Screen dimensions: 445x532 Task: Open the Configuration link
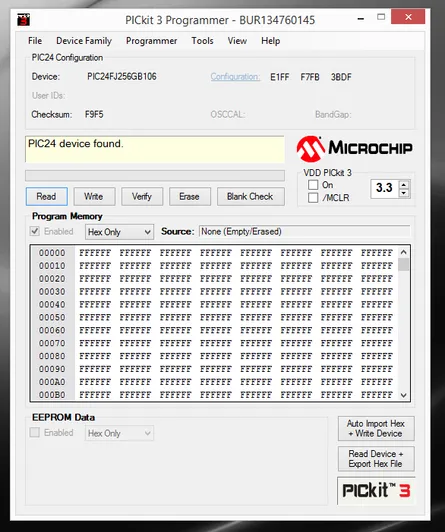(235, 77)
